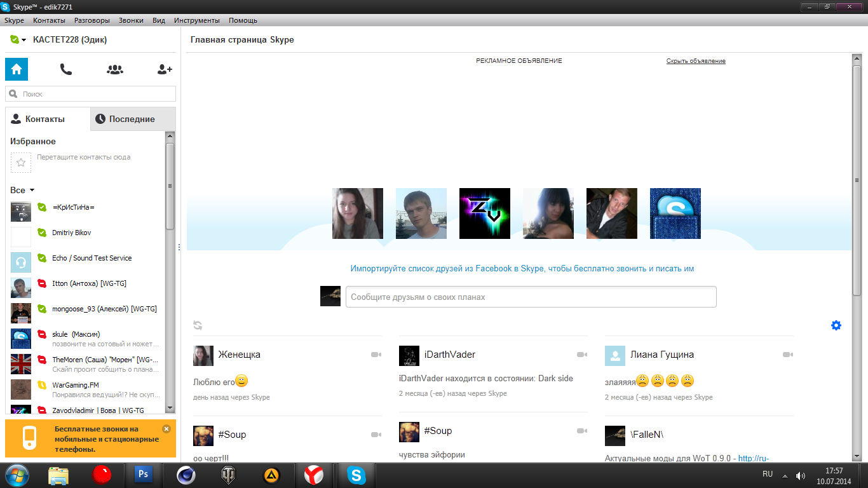The image size is (868, 488).
Task: Click the RU language indicator
Action: coord(768,474)
